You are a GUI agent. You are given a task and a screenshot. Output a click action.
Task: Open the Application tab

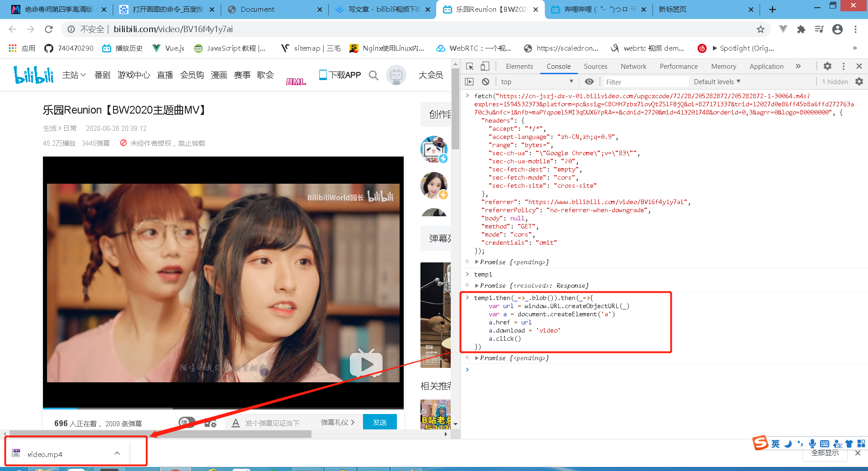(x=766, y=67)
